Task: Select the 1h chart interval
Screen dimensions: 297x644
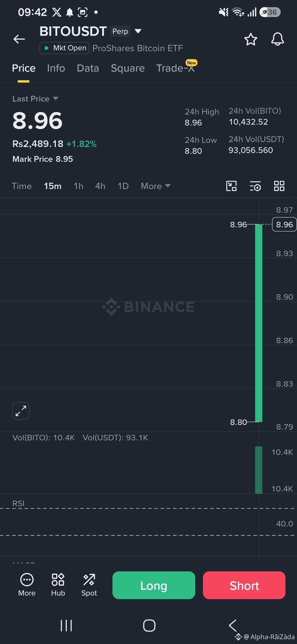Action: 78,186
